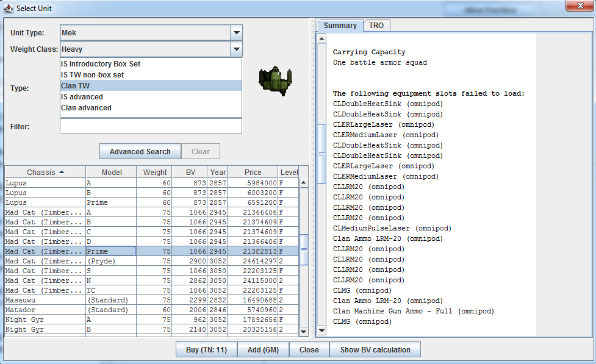This screenshot has height=364, width=596.
Task: Select the Night Gyr B row
Action: pyautogui.click(x=152, y=329)
